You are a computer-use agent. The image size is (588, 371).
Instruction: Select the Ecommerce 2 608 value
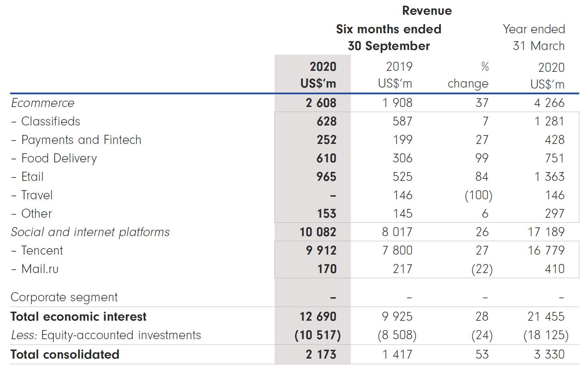tap(321, 103)
